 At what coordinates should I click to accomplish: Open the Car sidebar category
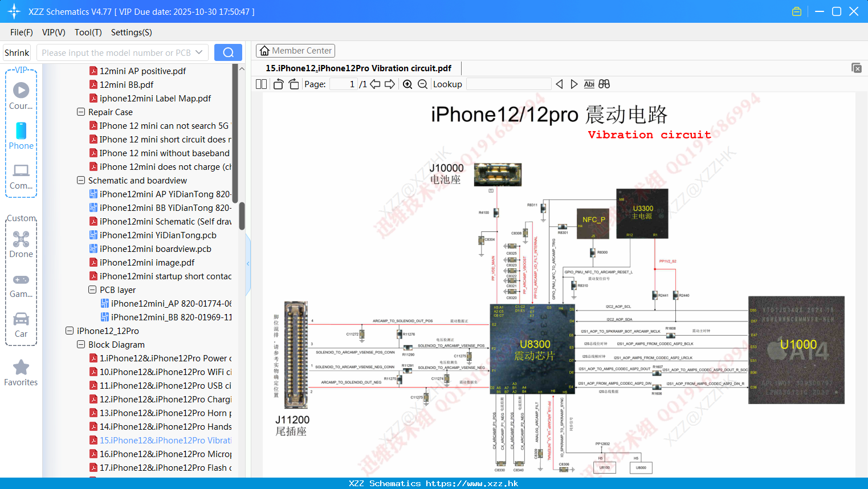(21, 325)
